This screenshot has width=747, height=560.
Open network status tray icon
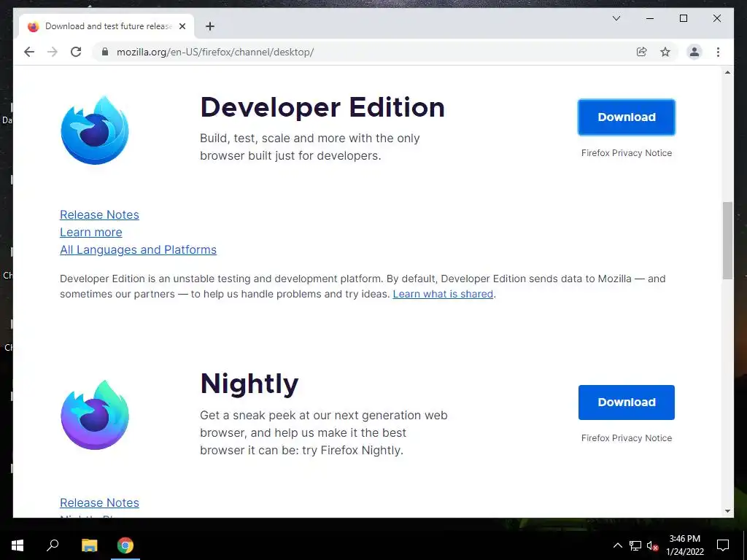635,545
